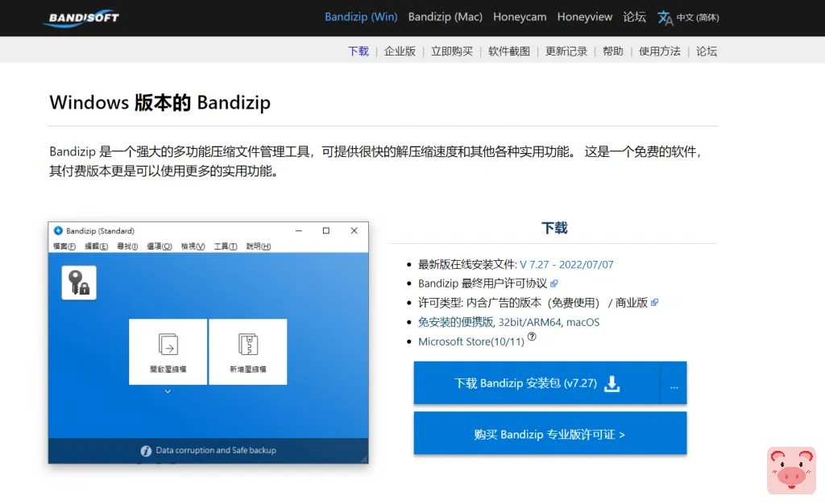Click the download arrow icon on the install button
The image size is (825, 504).
(611, 384)
